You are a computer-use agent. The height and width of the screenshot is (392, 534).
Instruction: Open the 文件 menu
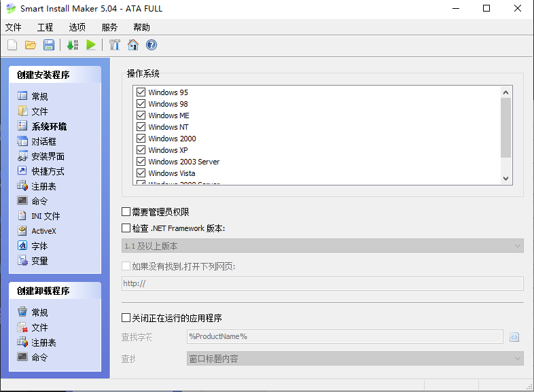tap(14, 27)
